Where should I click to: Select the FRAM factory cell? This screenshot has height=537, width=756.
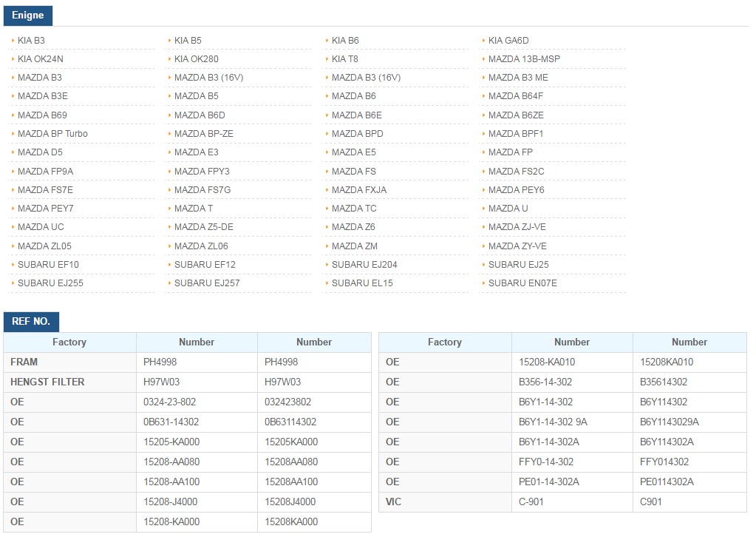click(x=70, y=362)
